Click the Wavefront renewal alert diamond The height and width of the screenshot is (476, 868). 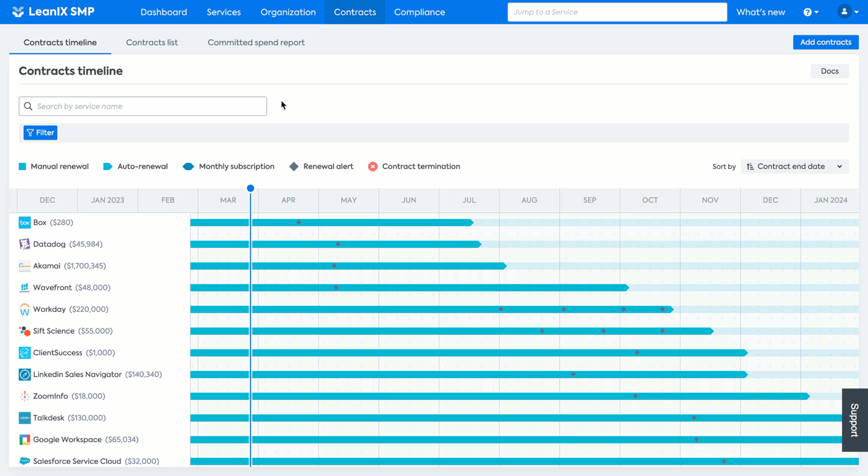point(336,288)
